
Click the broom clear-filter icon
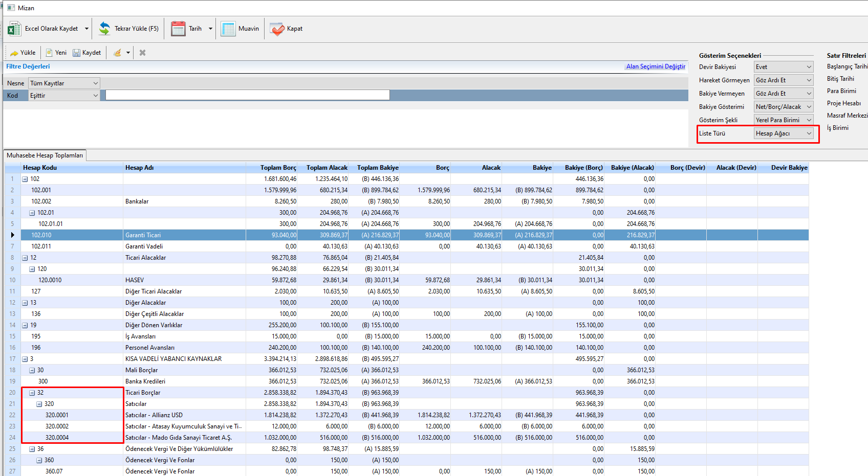click(118, 53)
